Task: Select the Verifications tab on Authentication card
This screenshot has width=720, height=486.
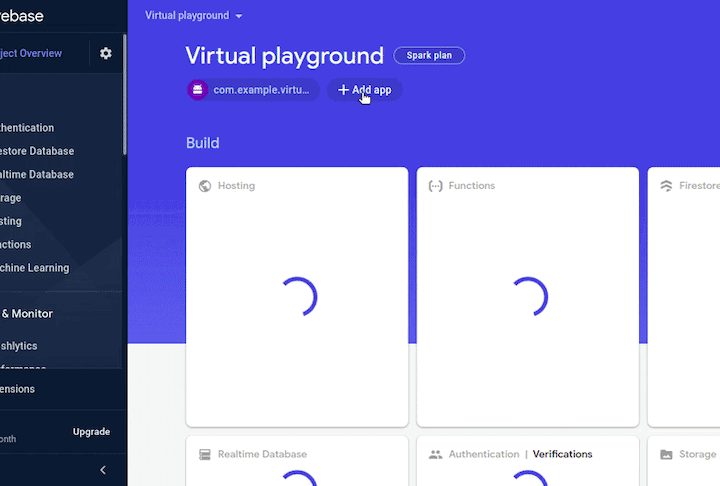Action: pyautogui.click(x=562, y=454)
